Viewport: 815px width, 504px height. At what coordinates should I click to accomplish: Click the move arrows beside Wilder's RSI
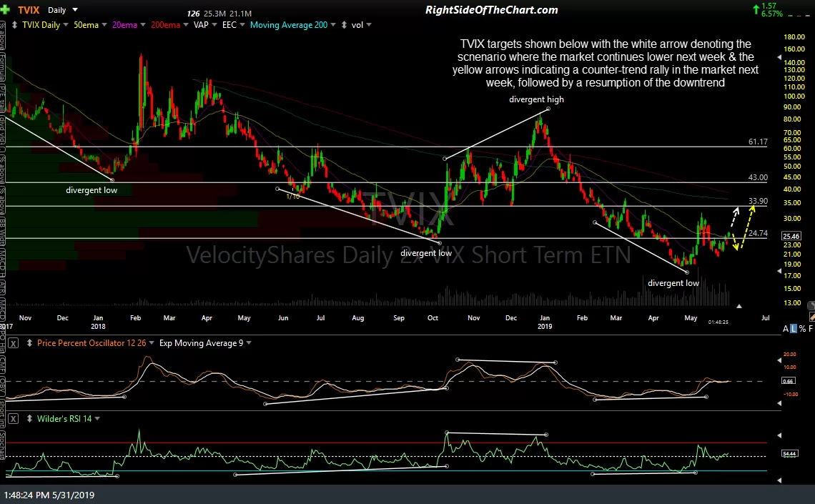[x=29, y=419]
